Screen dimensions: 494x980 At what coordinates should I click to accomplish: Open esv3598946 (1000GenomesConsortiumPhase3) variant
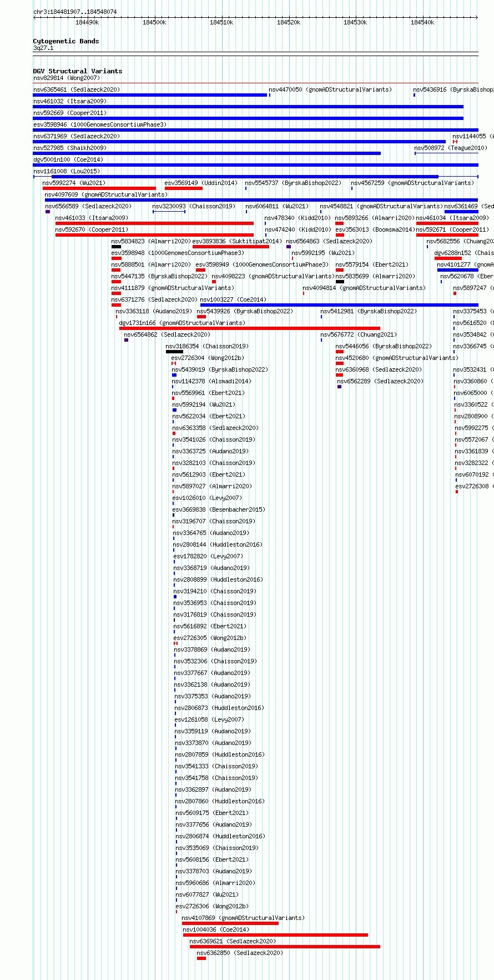(x=100, y=124)
